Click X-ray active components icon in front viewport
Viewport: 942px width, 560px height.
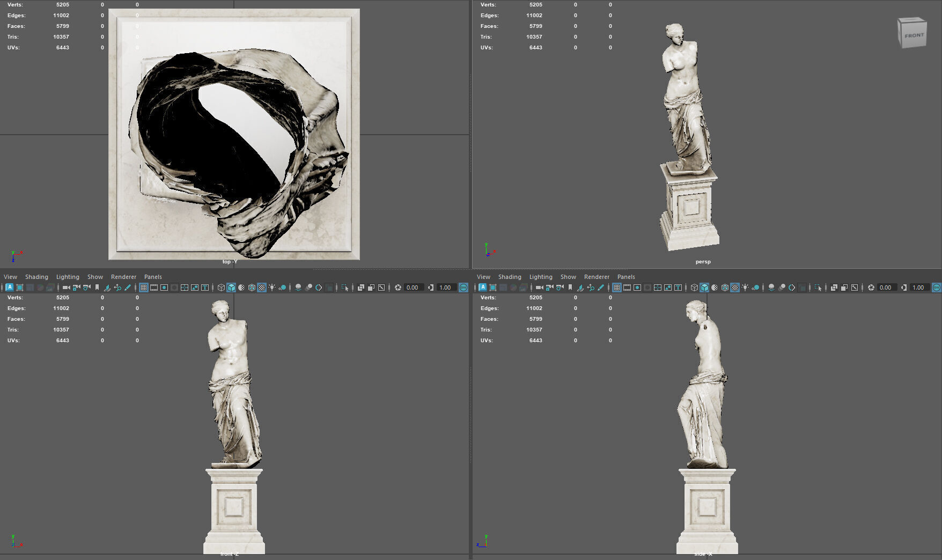click(x=371, y=288)
